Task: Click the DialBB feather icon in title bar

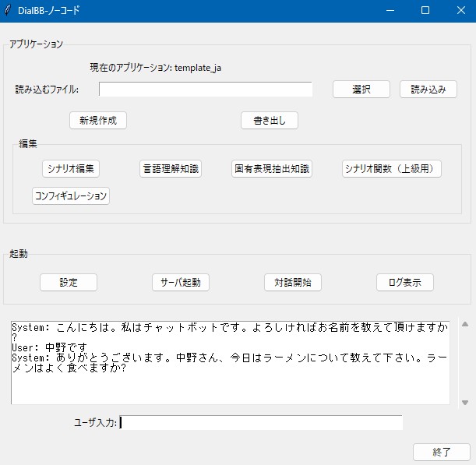Action: point(9,11)
